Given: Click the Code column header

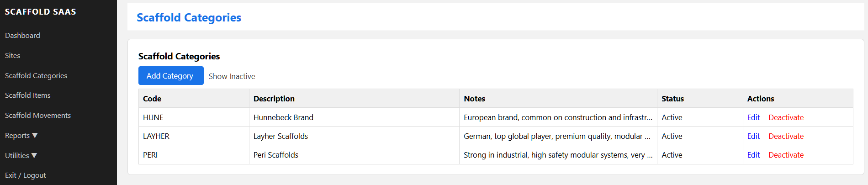Looking at the screenshot, I should (152, 99).
